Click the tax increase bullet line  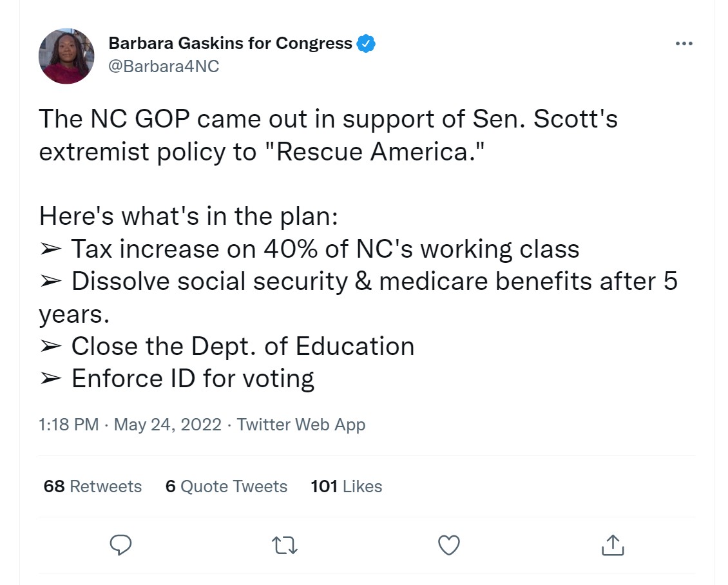point(309,249)
